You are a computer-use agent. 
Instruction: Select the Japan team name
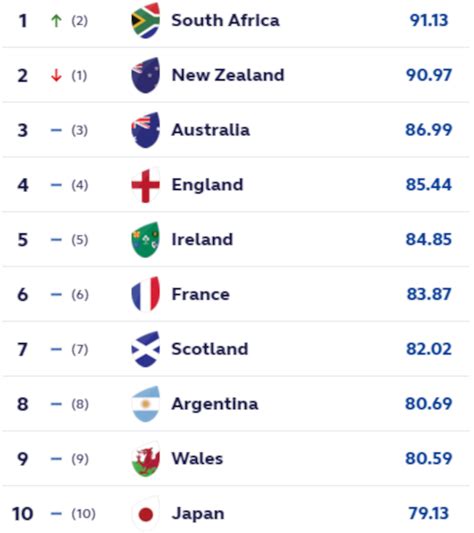198,514
